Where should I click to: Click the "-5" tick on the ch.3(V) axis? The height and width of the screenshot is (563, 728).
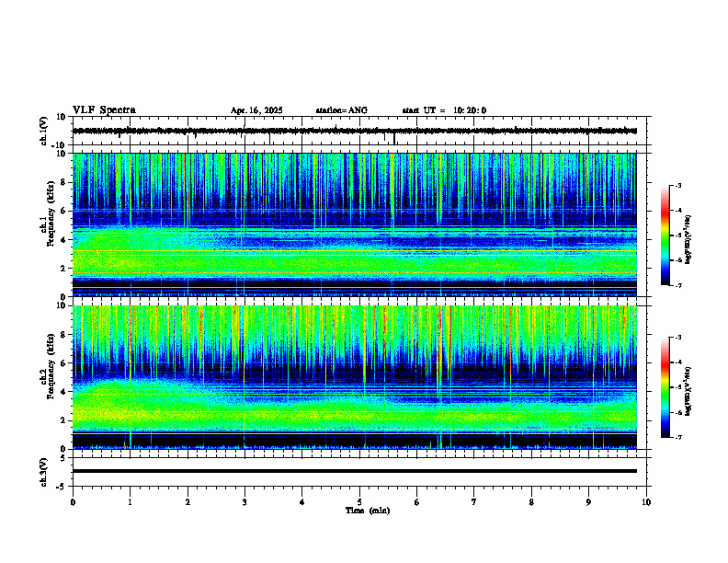click(63, 487)
